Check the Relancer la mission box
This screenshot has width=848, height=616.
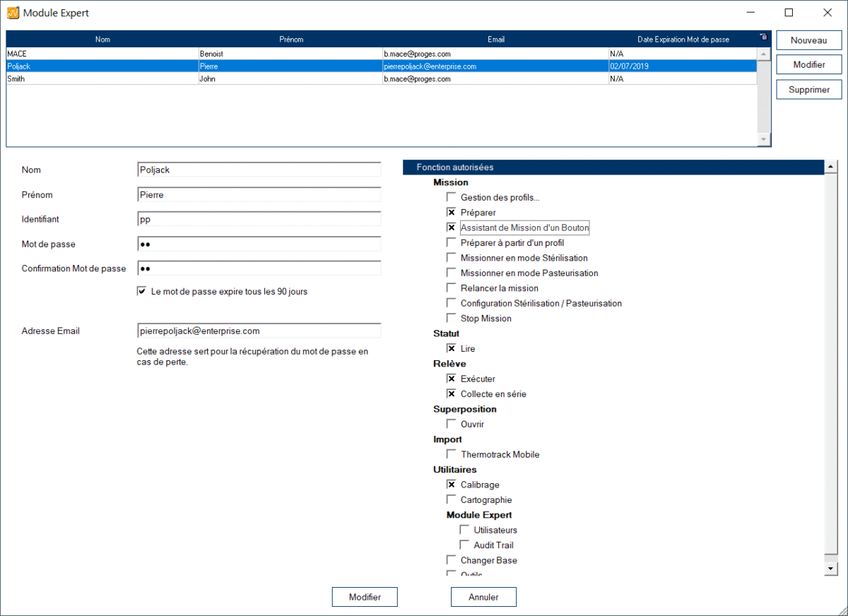tap(451, 288)
